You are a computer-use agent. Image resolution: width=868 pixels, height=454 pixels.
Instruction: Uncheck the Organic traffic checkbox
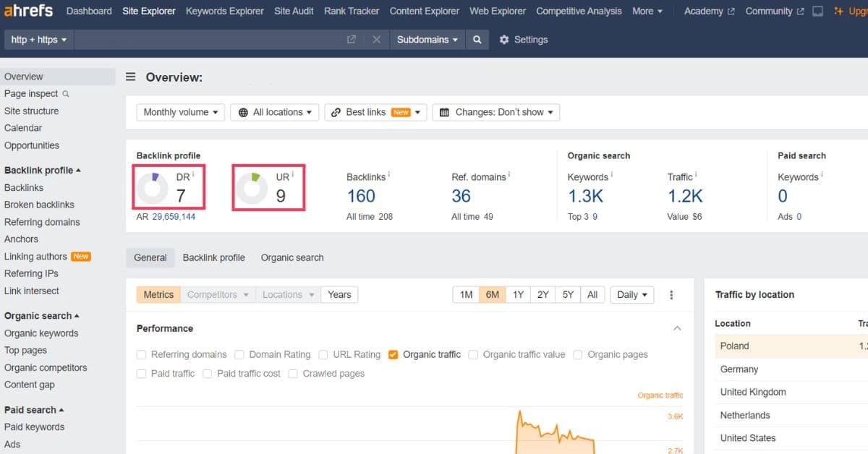tap(393, 355)
